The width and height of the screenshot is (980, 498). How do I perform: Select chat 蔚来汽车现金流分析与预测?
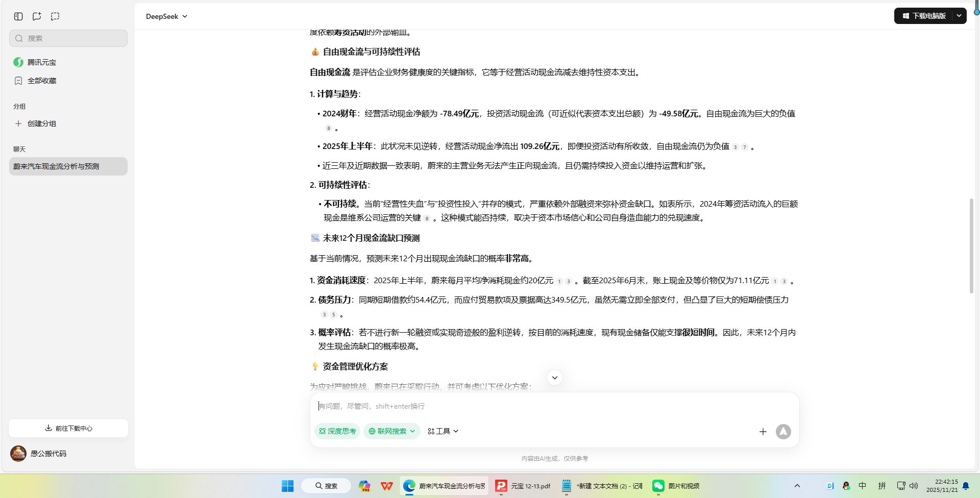[55, 166]
